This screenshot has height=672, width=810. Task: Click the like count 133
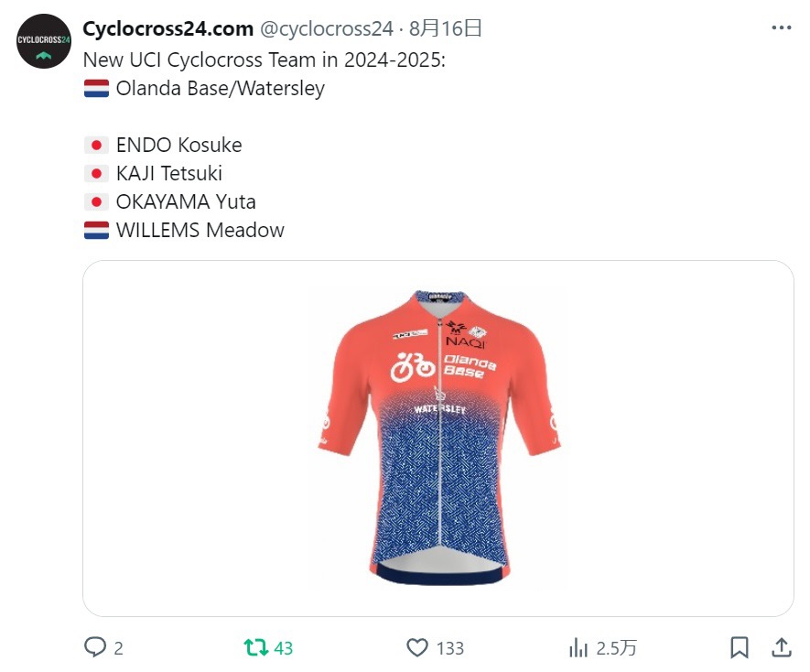click(x=450, y=648)
